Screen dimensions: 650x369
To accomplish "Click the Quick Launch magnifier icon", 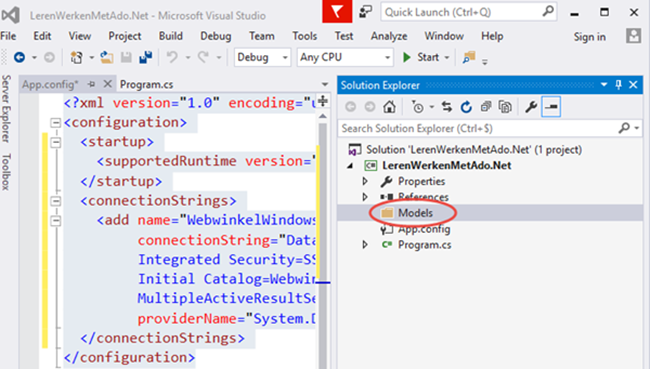I will coord(548,12).
